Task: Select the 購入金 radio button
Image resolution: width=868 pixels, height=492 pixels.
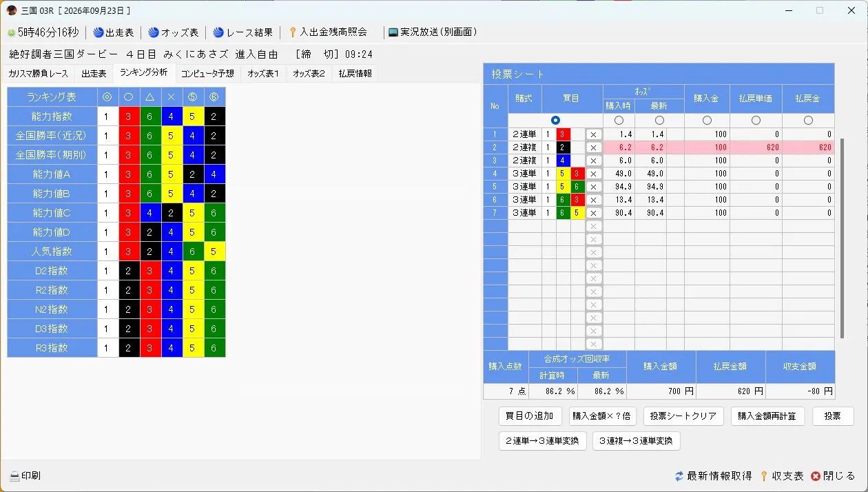Action: [707, 121]
